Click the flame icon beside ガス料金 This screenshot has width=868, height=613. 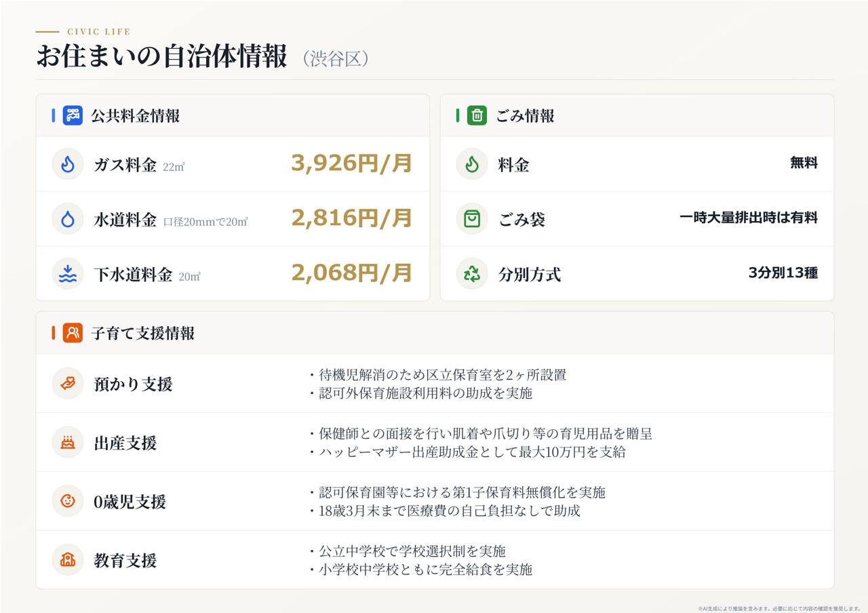point(68,164)
